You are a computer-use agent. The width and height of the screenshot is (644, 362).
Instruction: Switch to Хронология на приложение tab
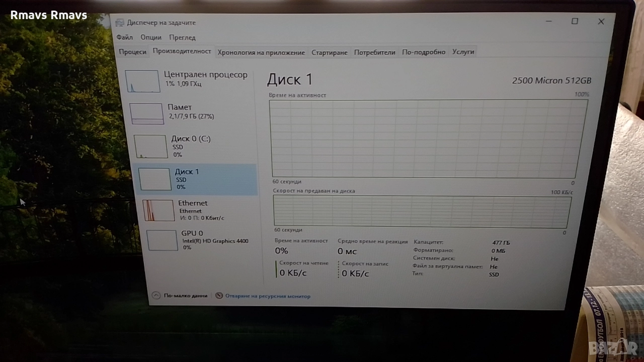[261, 52]
